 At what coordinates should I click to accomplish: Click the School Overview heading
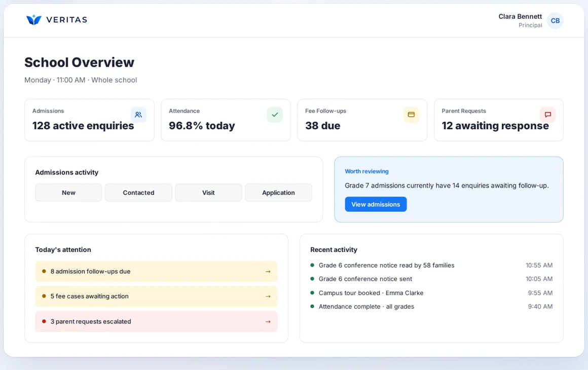(x=80, y=62)
